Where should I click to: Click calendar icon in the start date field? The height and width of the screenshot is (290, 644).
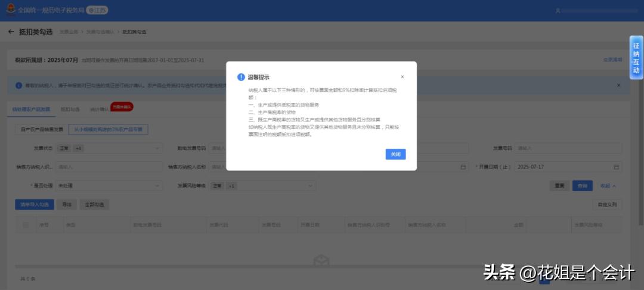pos(463,167)
